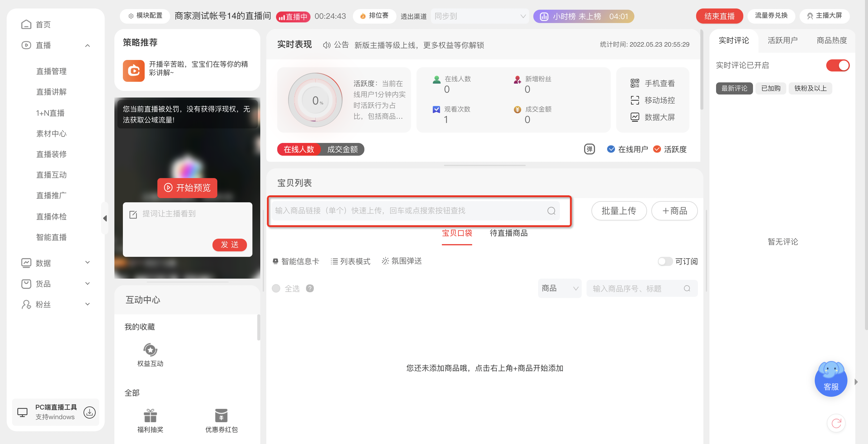Open the 首页 home icon

(26, 25)
